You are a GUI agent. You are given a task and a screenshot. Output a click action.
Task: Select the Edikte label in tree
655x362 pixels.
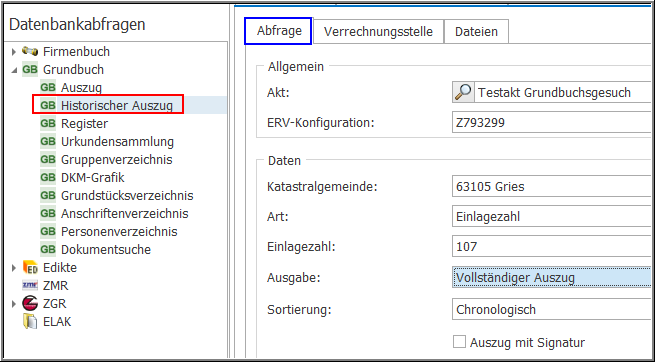(x=60, y=267)
